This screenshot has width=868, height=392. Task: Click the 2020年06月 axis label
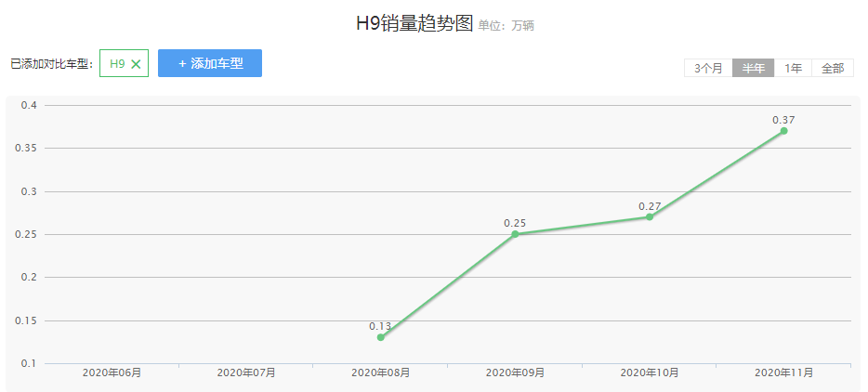pos(112,372)
